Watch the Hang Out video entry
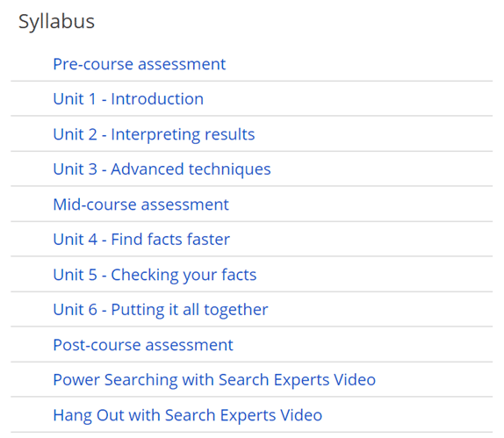The height and width of the screenshot is (438, 504). click(x=187, y=415)
